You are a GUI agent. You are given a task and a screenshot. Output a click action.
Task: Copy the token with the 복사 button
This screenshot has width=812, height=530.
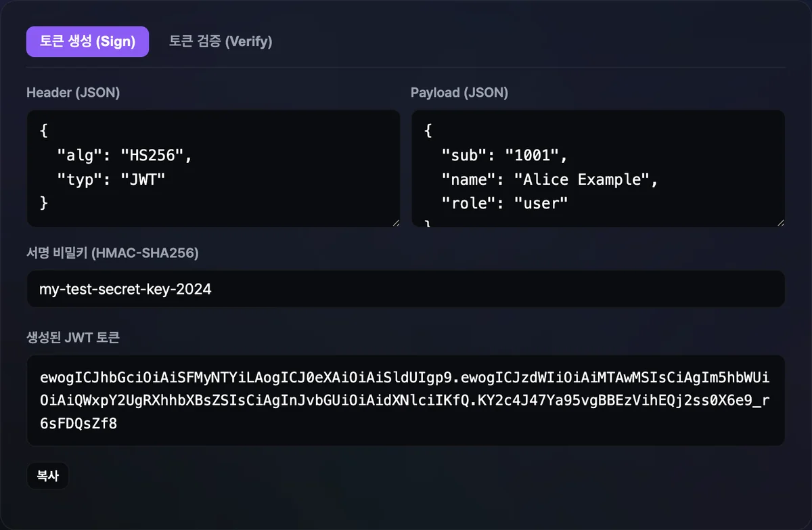click(47, 476)
